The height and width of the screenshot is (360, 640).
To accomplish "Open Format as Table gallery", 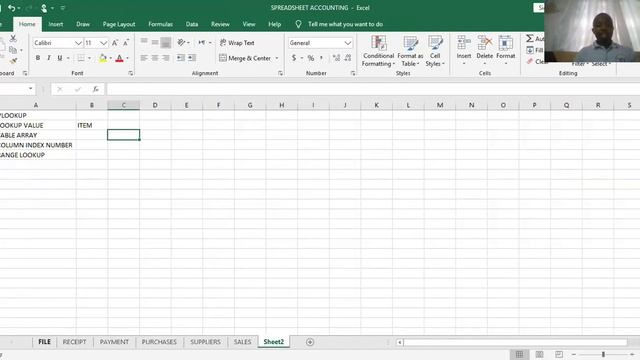I will coord(410,51).
